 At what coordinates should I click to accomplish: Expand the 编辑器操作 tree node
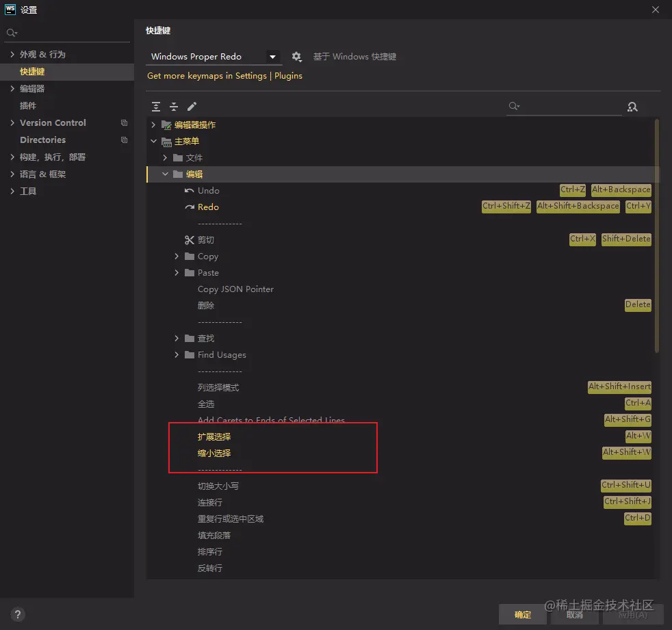[153, 124]
